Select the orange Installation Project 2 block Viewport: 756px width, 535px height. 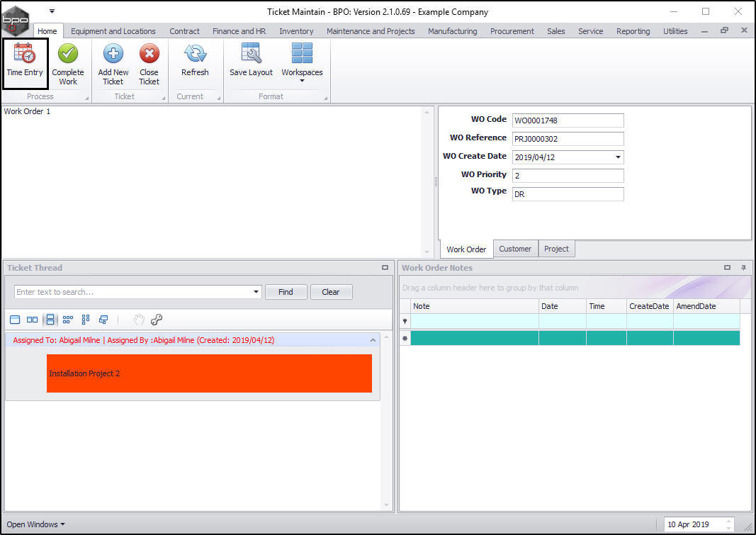(209, 373)
